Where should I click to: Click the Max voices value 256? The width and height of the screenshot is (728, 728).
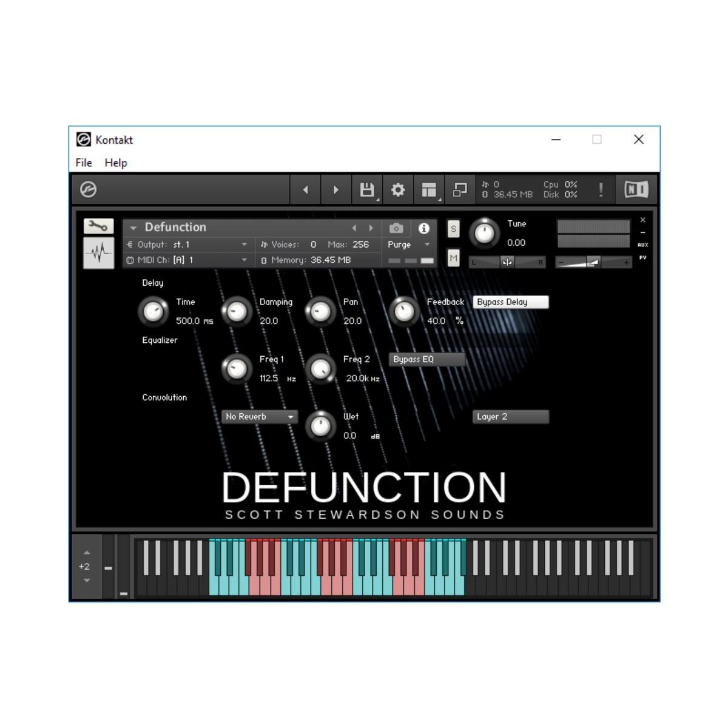tap(360, 244)
